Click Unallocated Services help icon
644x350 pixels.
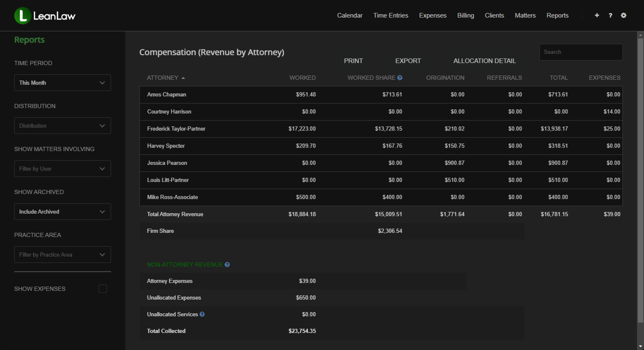click(x=202, y=314)
